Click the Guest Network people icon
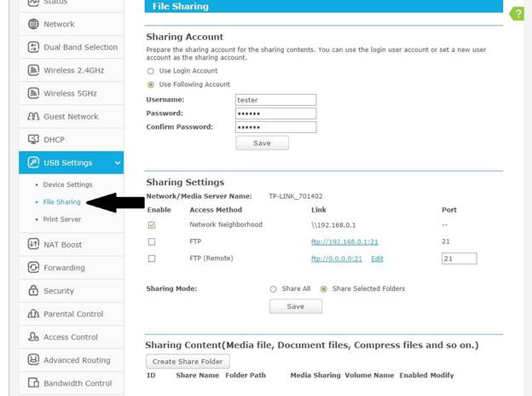This screenshot has width=532, height=396. point(33,116)
